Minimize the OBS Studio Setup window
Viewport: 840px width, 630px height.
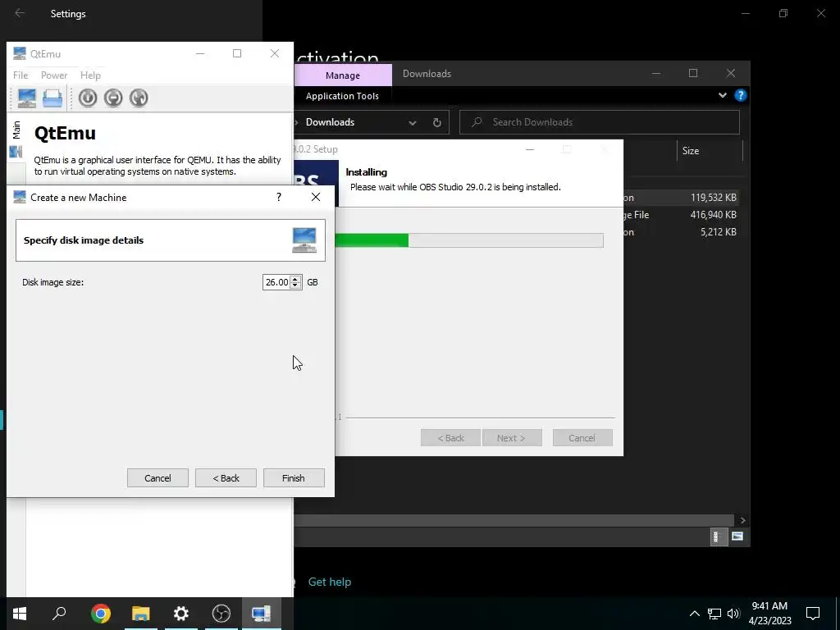[530, 149]
